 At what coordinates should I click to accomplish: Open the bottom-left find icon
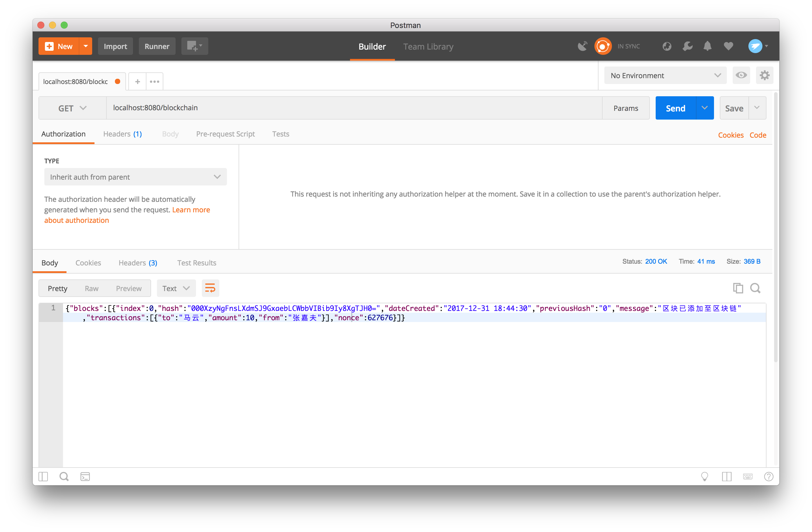coord(64,476)
